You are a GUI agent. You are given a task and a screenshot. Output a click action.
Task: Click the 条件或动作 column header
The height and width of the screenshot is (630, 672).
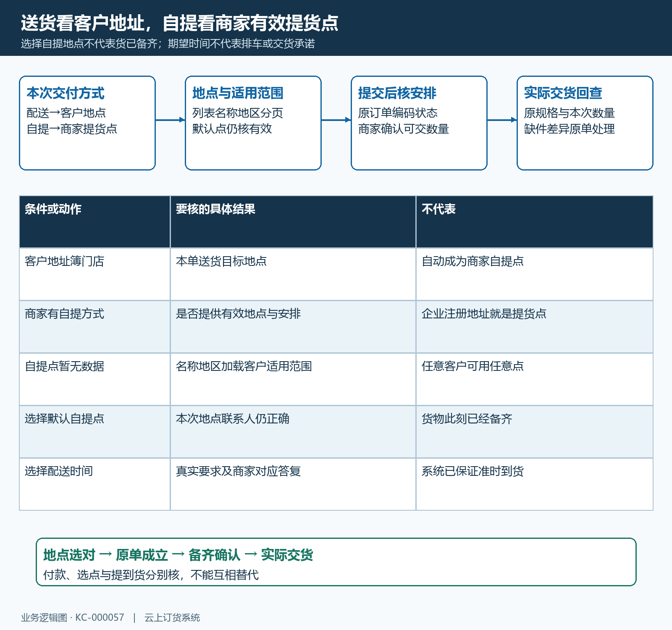(95, 222)
